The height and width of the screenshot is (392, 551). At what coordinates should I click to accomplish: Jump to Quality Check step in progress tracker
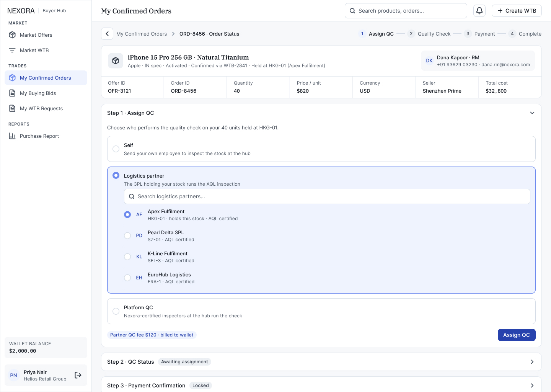coord(429,34)
